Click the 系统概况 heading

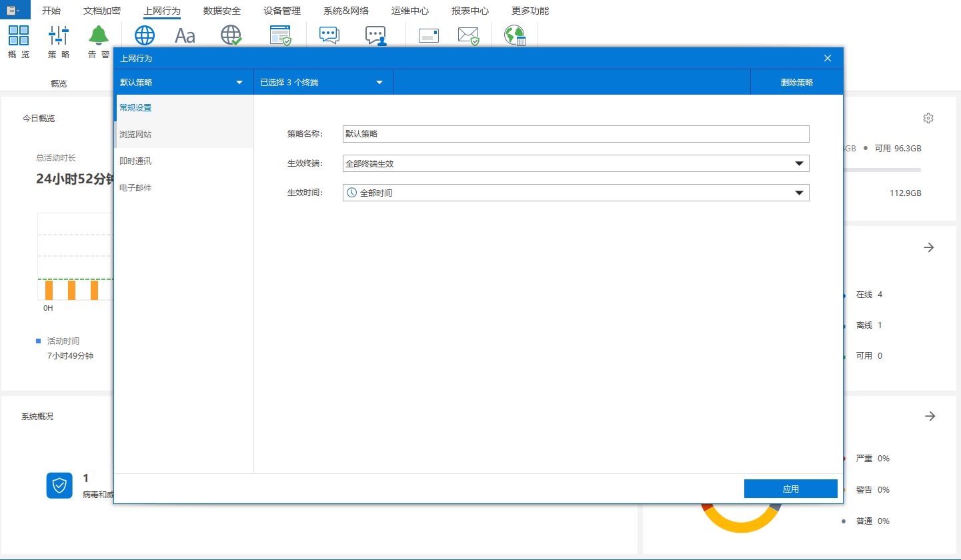tap(37, 416)
